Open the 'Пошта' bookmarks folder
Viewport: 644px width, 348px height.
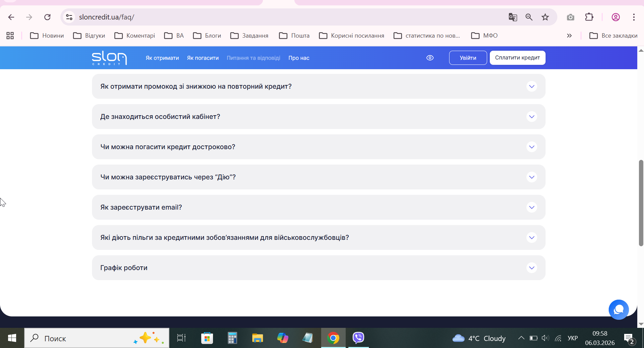[x=294, y=36]
